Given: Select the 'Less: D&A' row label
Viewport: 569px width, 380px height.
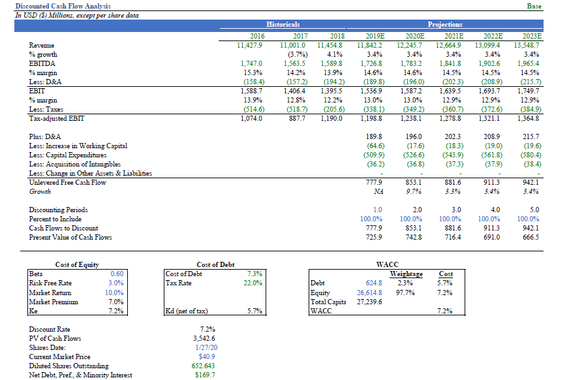Looking at the screenshot, I should coord(45,82).
